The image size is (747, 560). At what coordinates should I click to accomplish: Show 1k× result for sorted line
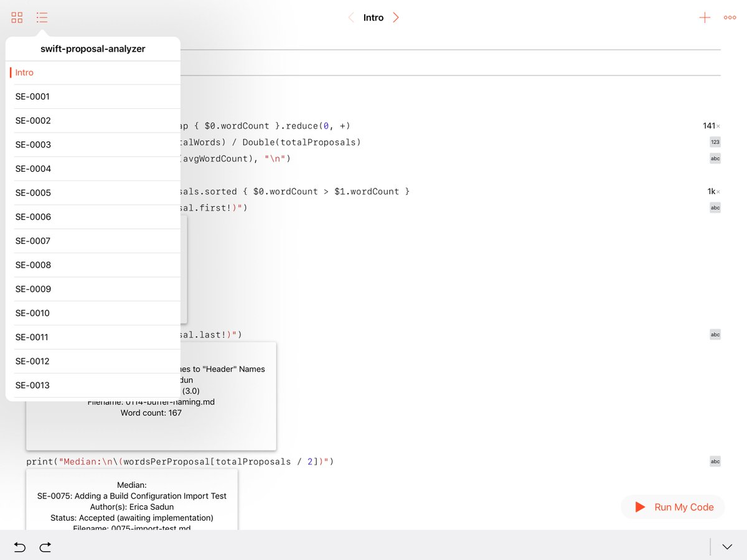coord(713,192)
